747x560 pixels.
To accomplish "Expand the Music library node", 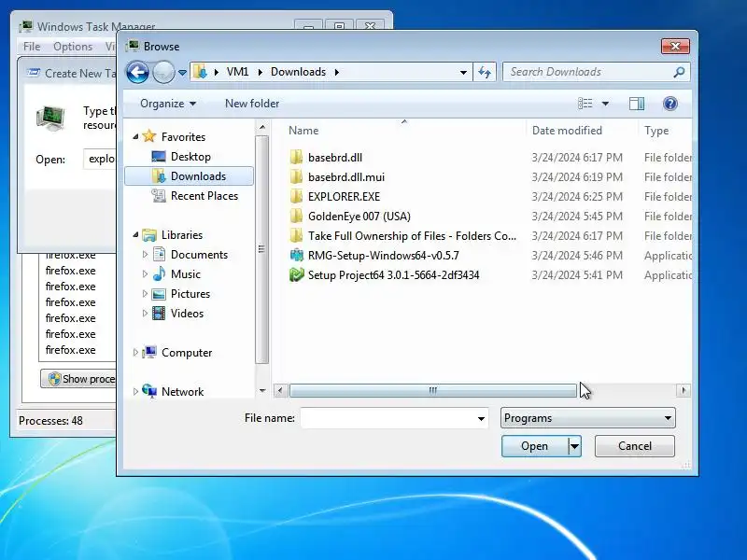I will pyautogui.click(x=145, y=273).
